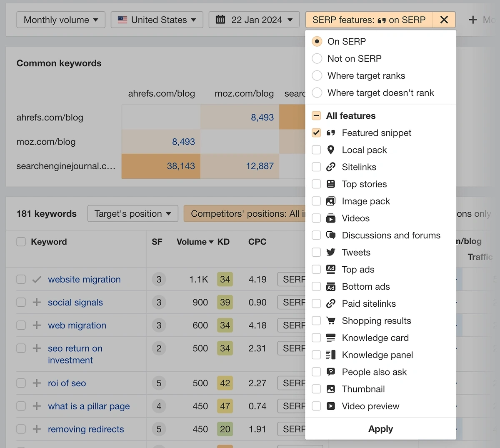Click the plus icon next to roi of seo

[x=37, y=383]
